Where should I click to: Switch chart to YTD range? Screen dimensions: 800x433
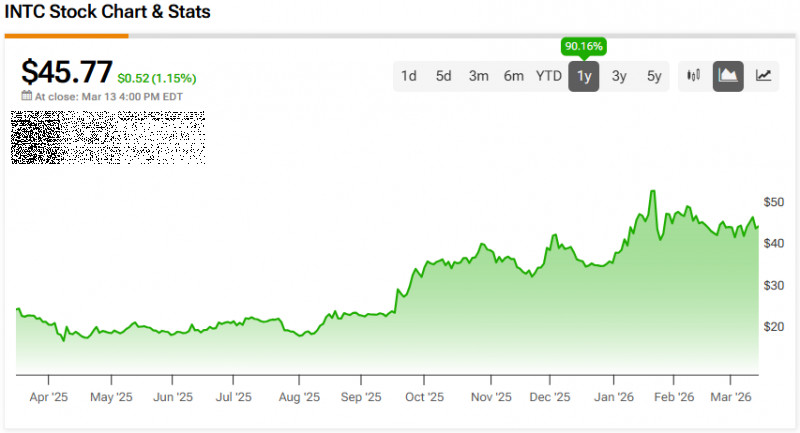coord(548,76)
